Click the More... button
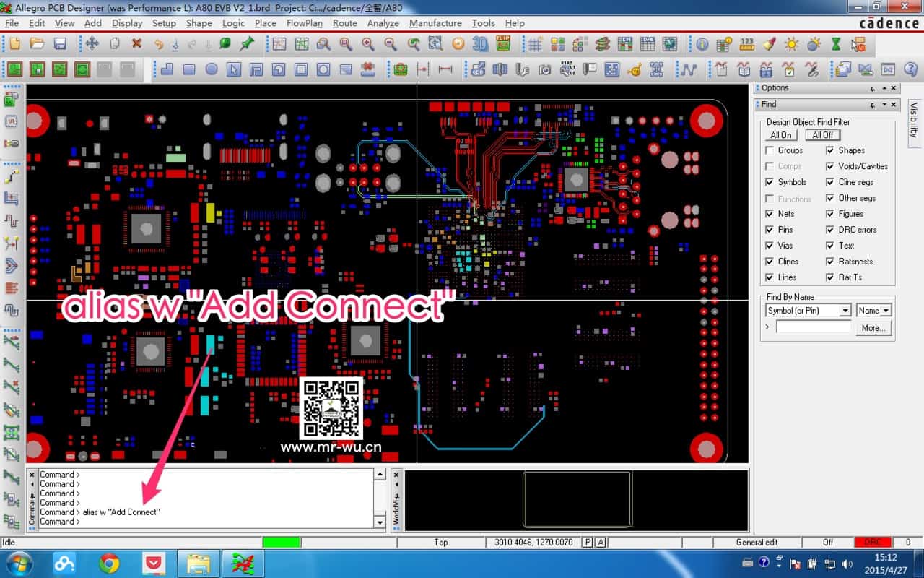The height and width of the screenshot is (578, 924). tap(873, 328)
